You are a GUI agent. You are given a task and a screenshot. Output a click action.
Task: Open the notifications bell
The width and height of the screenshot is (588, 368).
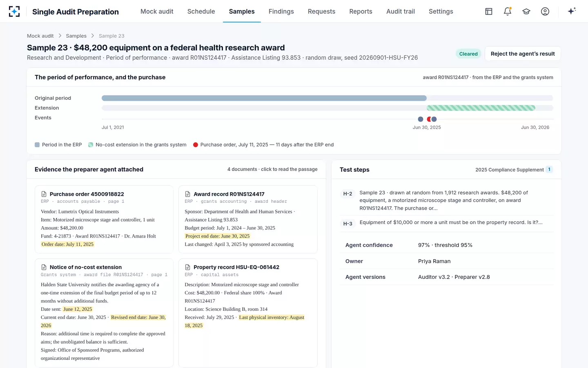pyautogui.click(x=508, y=11)
